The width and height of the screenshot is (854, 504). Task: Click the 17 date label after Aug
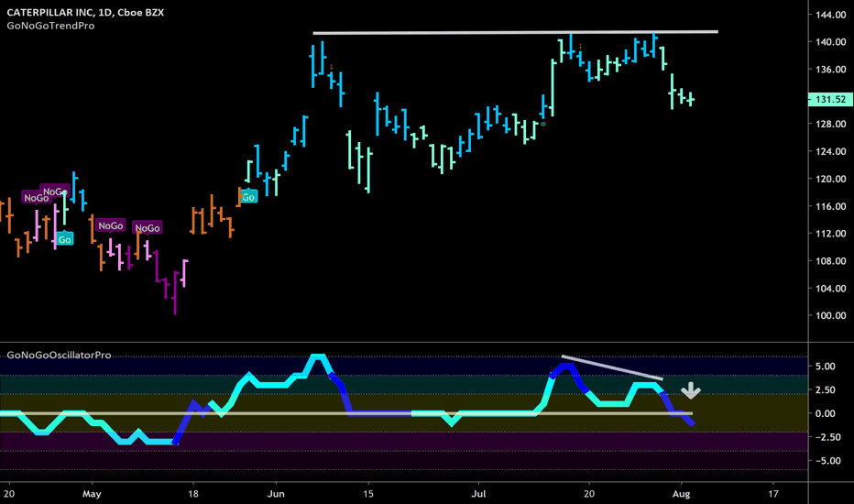click(773, 494)
